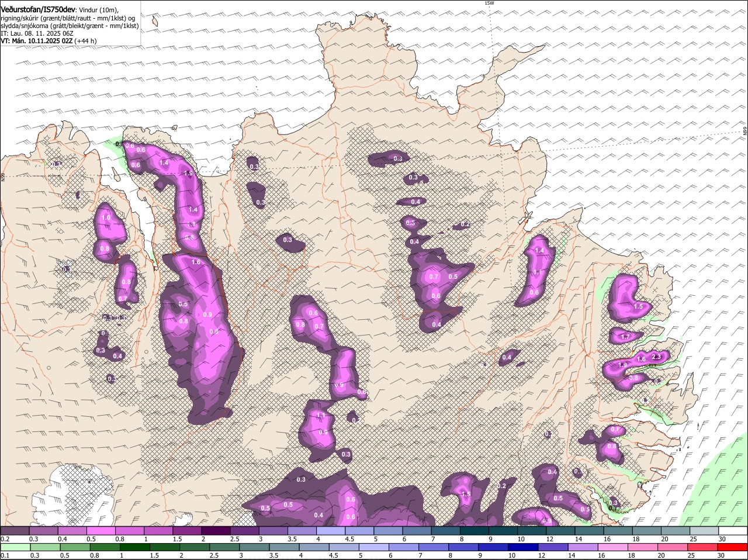
Task: Select the snow legend swatch labeled 12
Action: [560, 531]
